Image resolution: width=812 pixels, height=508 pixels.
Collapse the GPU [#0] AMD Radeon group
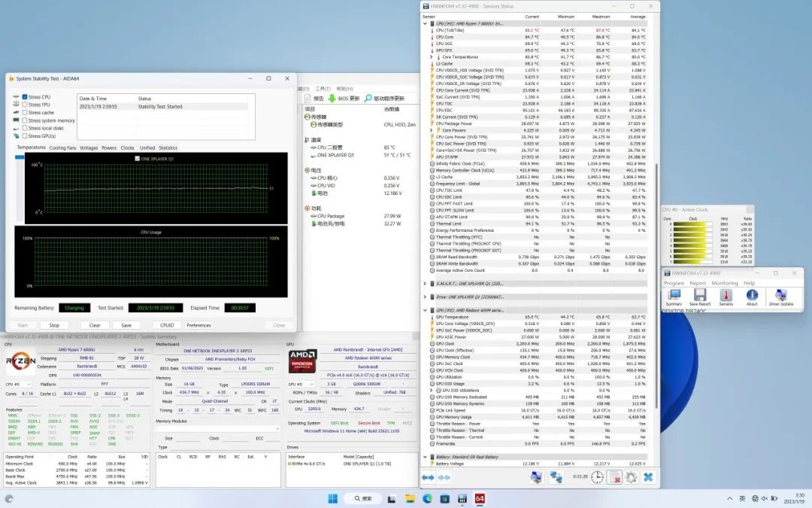tap(425, 310)
